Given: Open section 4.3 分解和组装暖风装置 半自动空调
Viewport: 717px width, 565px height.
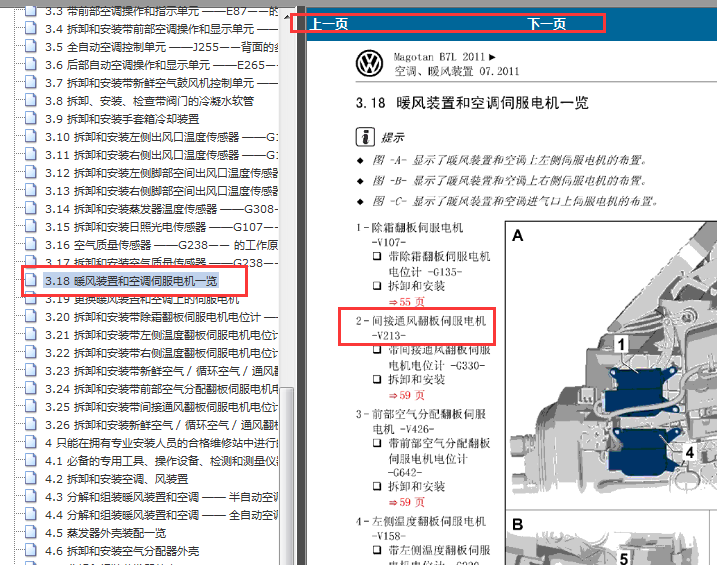Looking at the screenshot, I should pyautogui.click(x=161, y=497).
